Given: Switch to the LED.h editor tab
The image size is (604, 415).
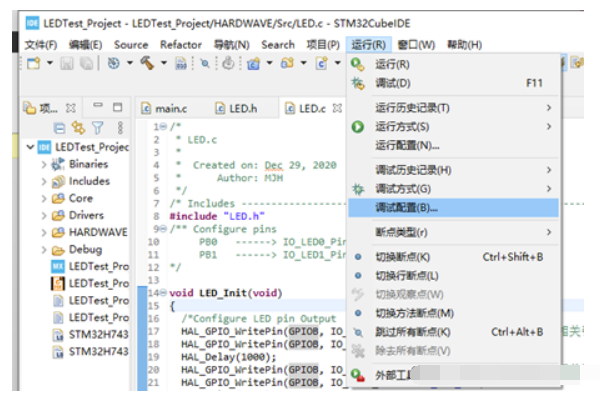Looking at the screenshot, I should (237, 109).
